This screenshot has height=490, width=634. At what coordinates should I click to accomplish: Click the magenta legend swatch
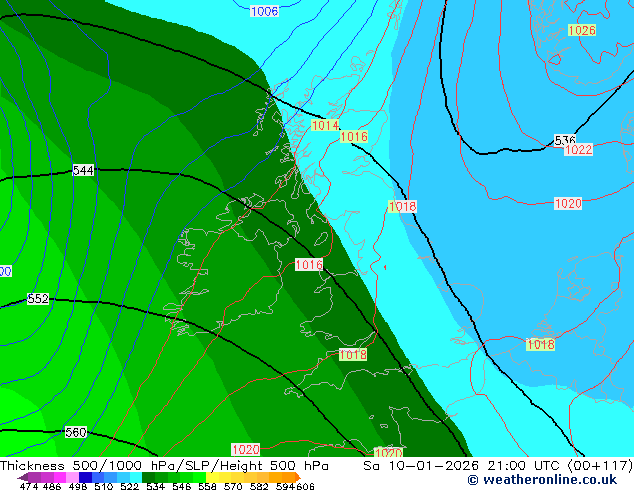[x=59, y=477]
